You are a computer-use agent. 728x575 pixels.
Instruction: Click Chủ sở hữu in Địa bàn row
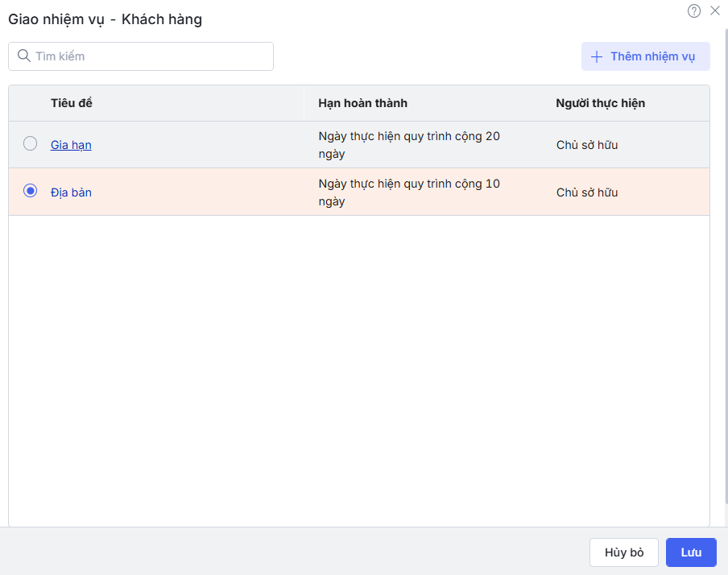click(x=587, y=192)
